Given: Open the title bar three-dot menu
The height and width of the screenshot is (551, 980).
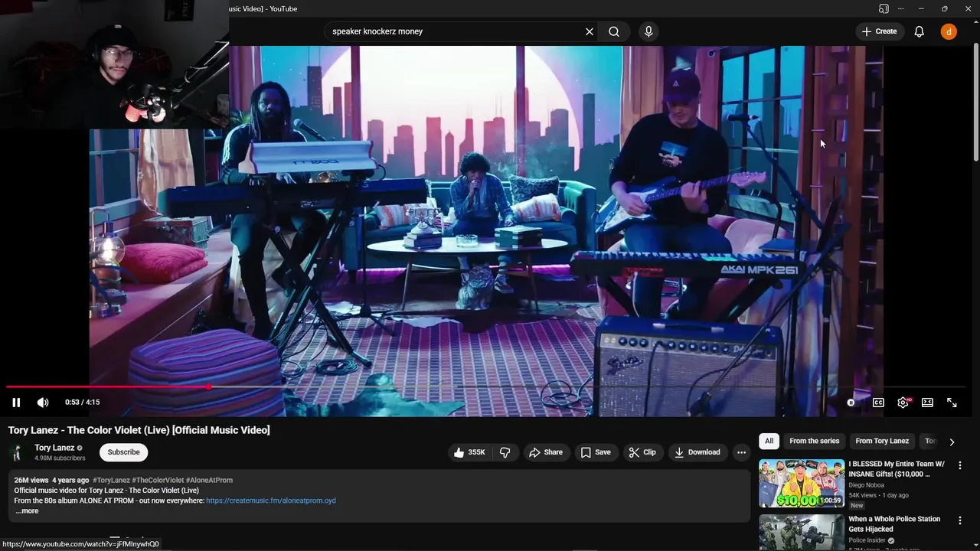Looking at the screenshot, I should coord(900,8).
